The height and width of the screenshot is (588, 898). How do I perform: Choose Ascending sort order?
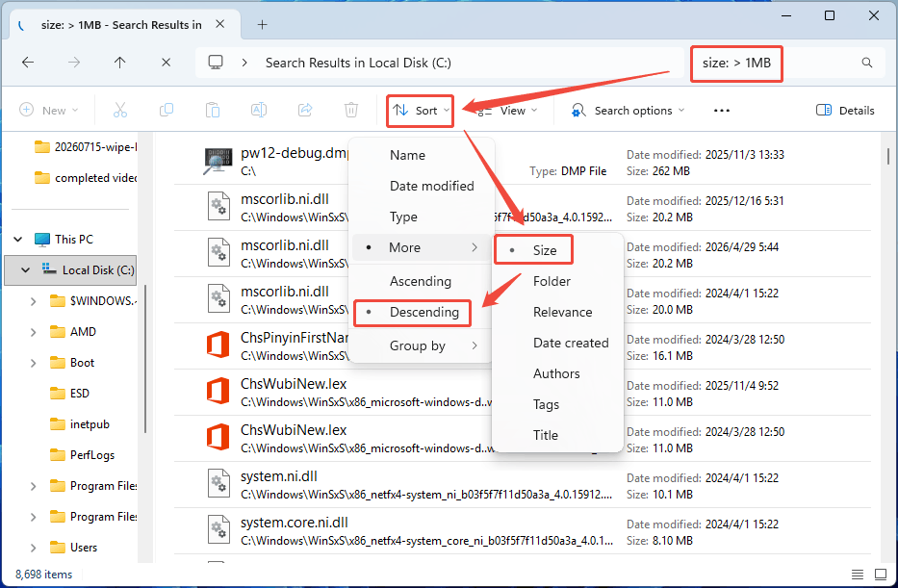pyautogui.click(x=423, y=281)
